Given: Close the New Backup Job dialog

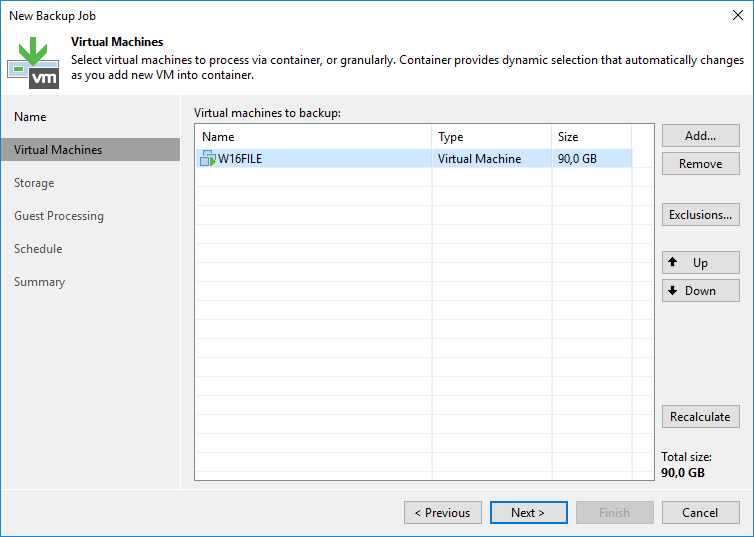Looking at the screenshot, I should click(x=737, y=16).
